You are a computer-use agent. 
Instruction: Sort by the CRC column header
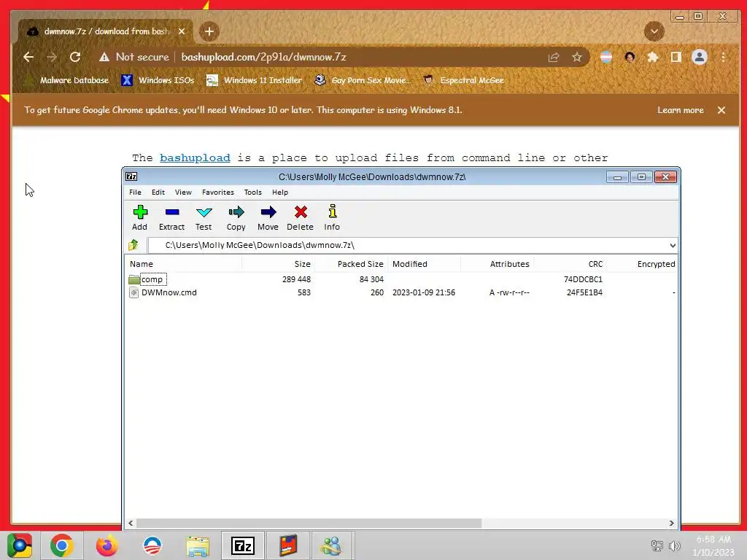(570, 264)
